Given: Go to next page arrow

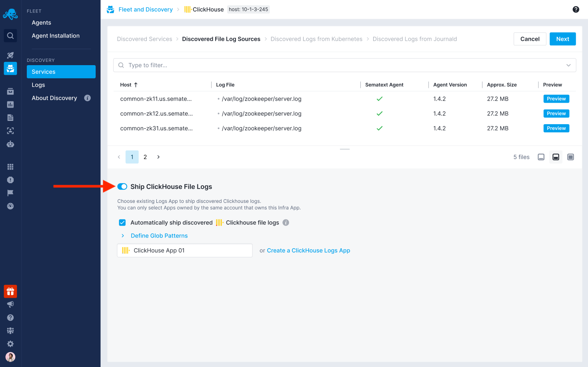Looking at the screenshot, I should tap(158, 157).
